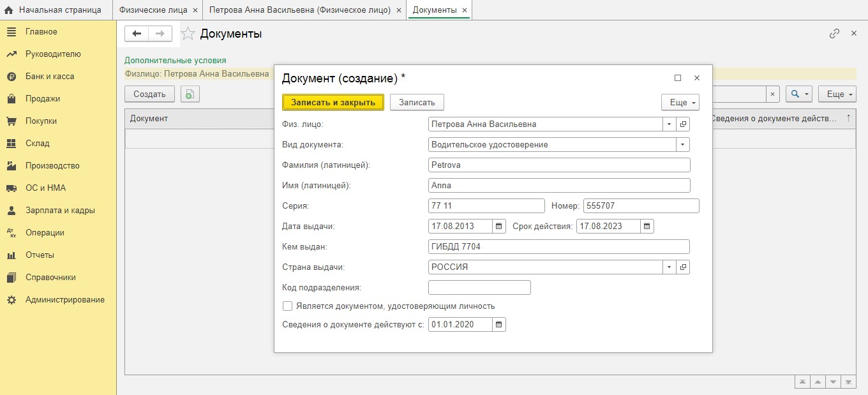This screenshot has width=868, height=395.
Task: Open calendar for Дата выдачи
Action: (x=499, y=226)
